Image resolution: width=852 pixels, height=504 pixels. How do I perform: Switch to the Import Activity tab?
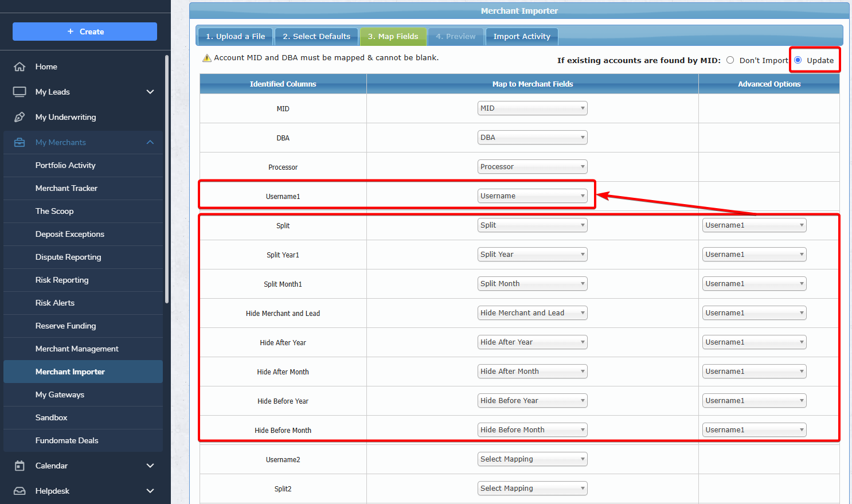pos(522,37)
